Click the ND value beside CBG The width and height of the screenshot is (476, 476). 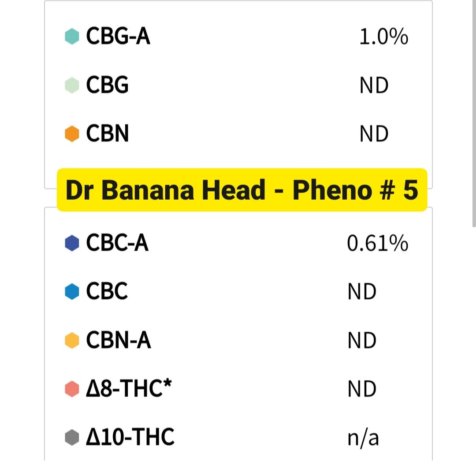374,86
